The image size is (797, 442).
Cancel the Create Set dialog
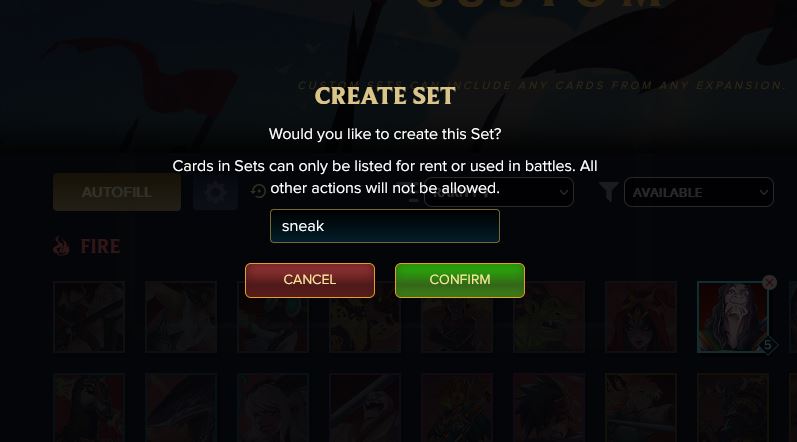310,280
